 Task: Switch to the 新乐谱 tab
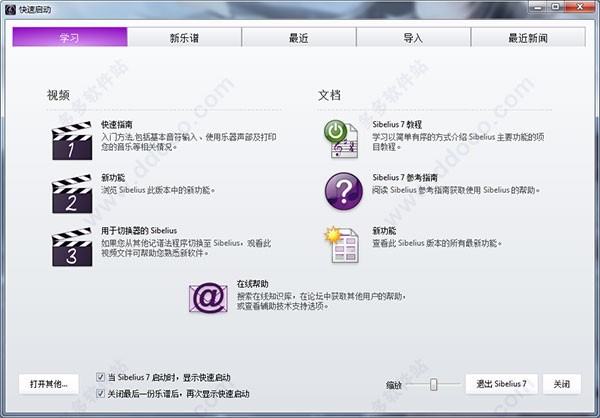coord(184,37)
